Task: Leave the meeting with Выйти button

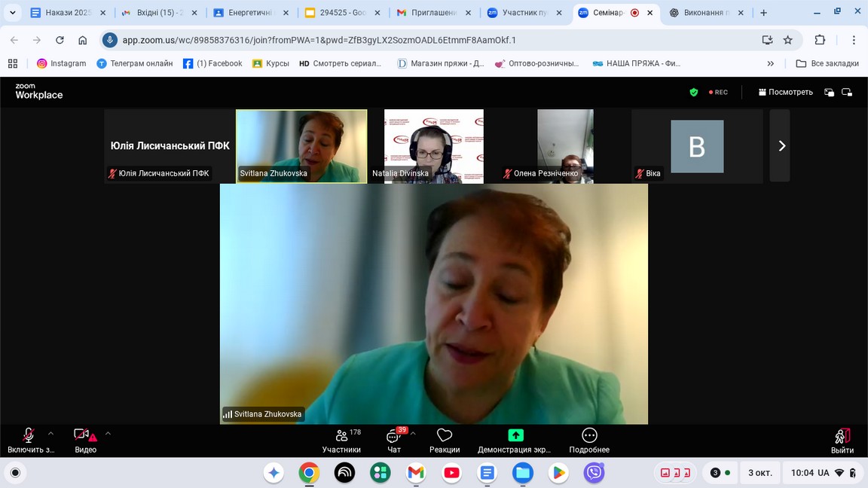Action: [842, 441]
